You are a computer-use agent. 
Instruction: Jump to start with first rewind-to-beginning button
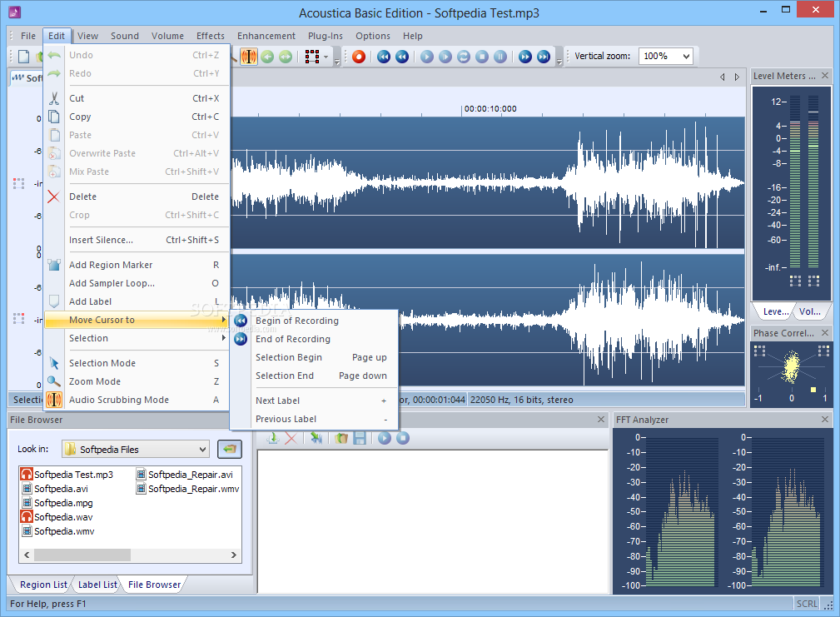coord(384,57)
